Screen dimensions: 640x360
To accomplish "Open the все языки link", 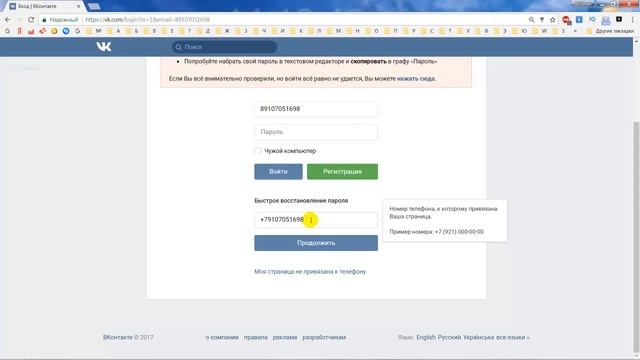I will tap(512, 337).
